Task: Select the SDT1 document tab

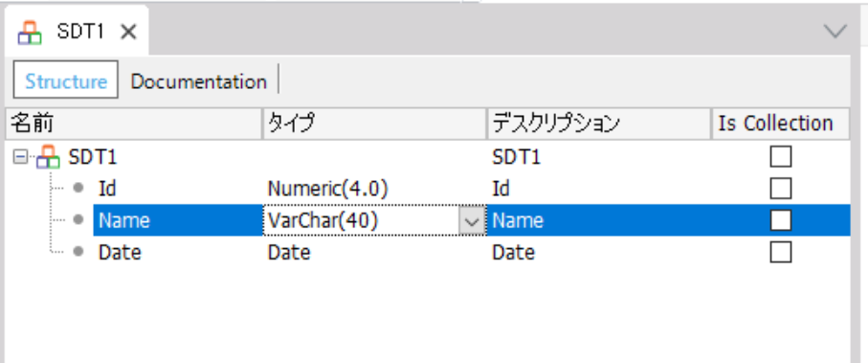Action: coord(77,32)
